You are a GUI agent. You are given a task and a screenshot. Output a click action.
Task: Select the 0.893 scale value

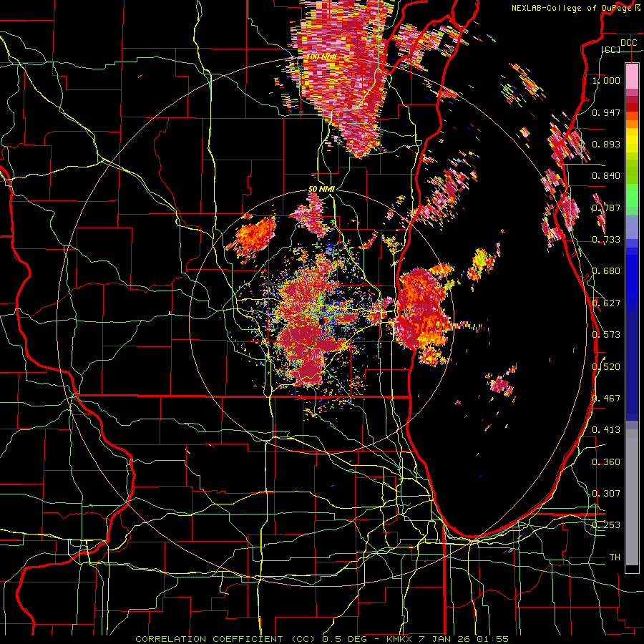coord(606,144)
